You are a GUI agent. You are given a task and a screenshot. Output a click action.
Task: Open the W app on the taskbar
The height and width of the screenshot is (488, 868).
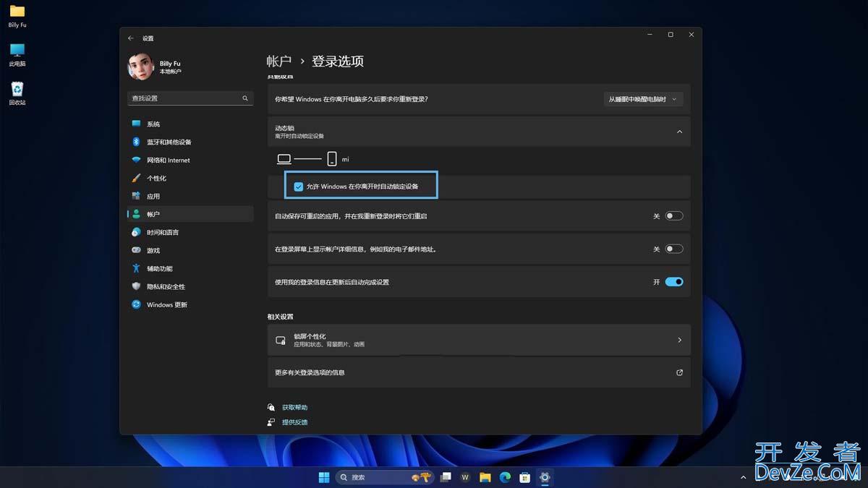[465, 477]
